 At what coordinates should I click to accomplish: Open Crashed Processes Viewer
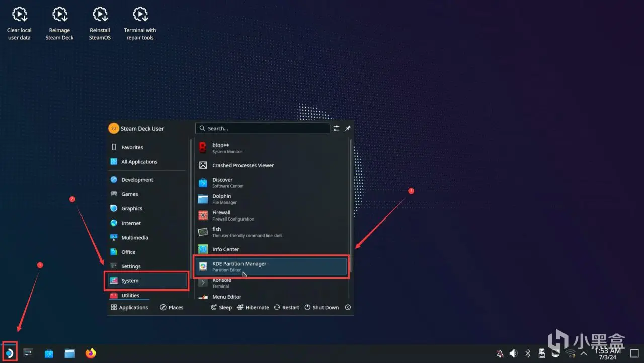click(x=272, y=165)
